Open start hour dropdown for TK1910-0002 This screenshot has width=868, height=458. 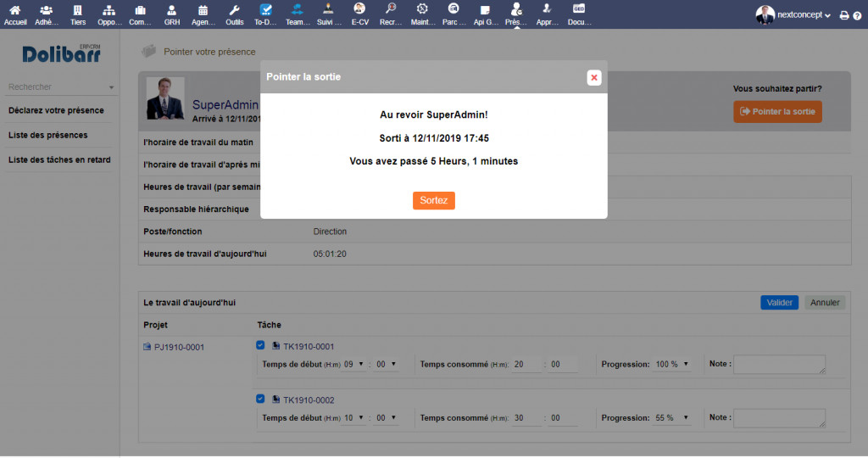(x=355, y=417)
